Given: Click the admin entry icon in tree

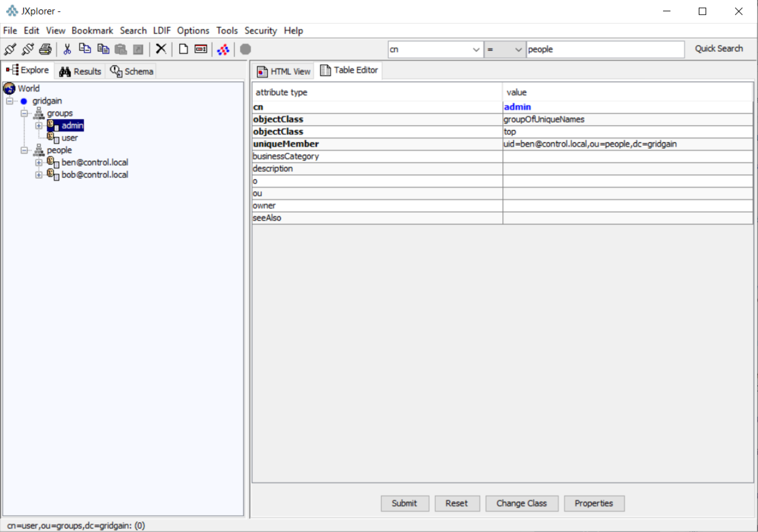Looking at the screenshot, I should pyautogui.click(x=53, y=126).
